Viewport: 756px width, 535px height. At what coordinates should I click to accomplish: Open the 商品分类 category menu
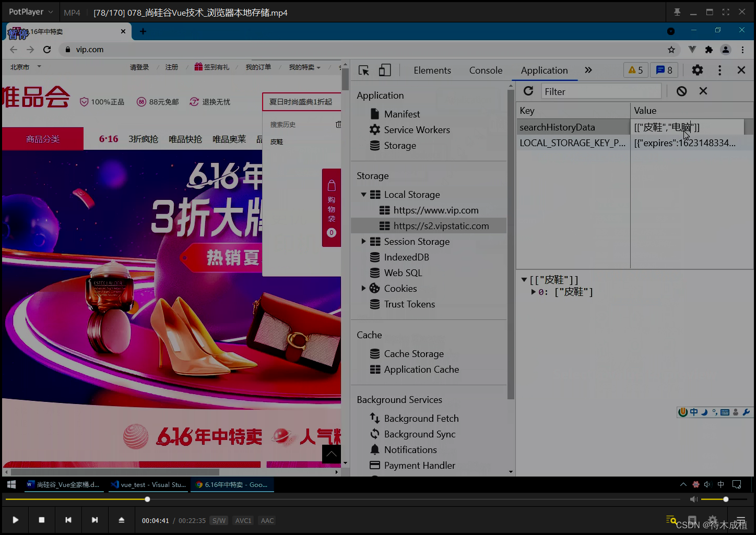[x=43, y=139]
